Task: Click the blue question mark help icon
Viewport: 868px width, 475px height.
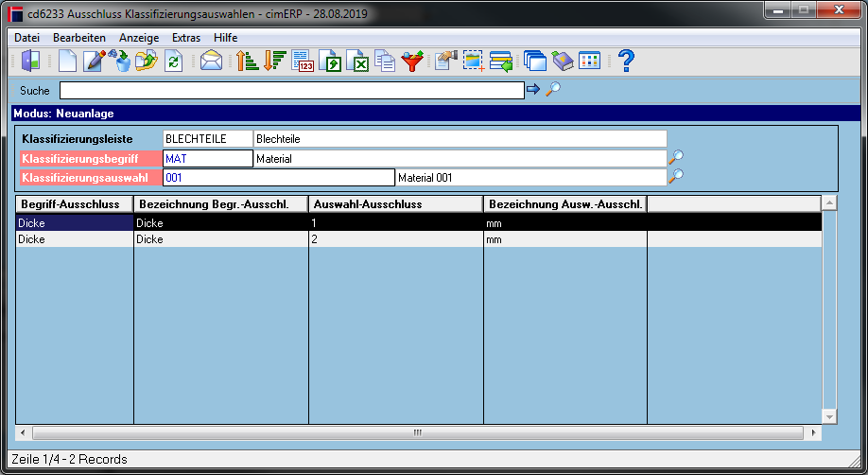Action: (626, 61)
